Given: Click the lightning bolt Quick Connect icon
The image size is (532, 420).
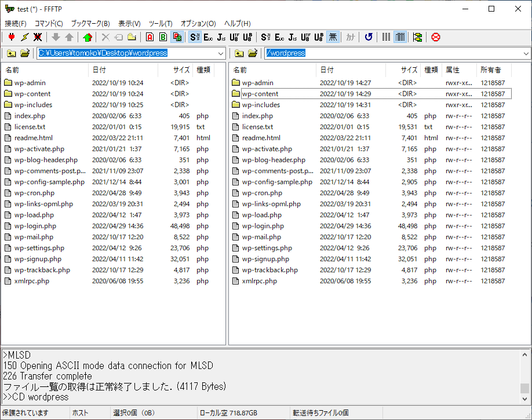Looking at the screenshot, I should (x=25, y=37).
